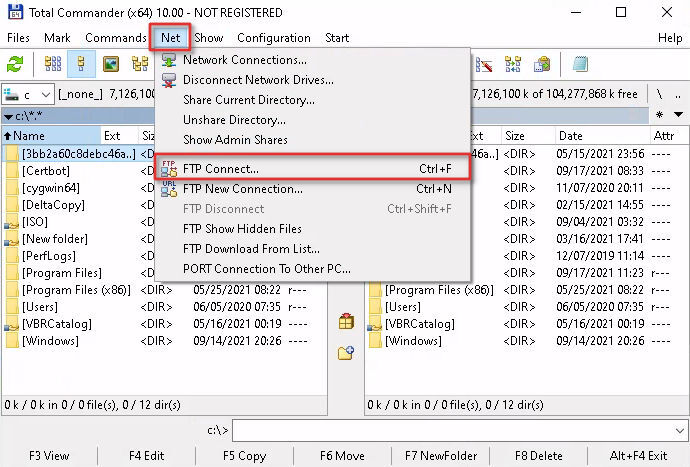Sort the right panel by Date column header
This screenshot has width=690, height=467.
coord(571,135)
